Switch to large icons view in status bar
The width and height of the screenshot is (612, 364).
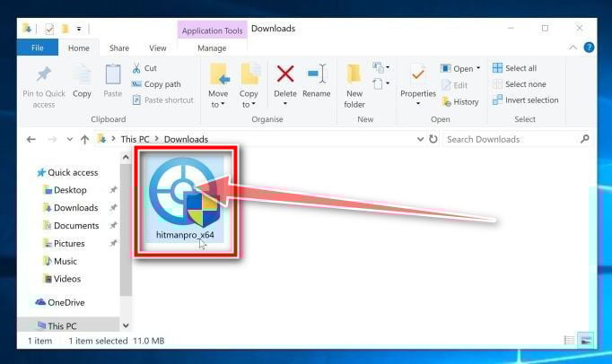click(586, 340)
